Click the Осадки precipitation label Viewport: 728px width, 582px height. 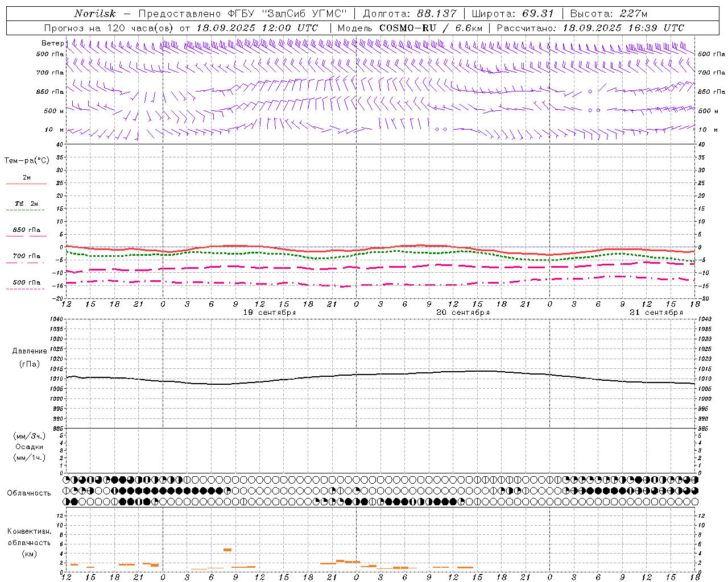point(30,447)
